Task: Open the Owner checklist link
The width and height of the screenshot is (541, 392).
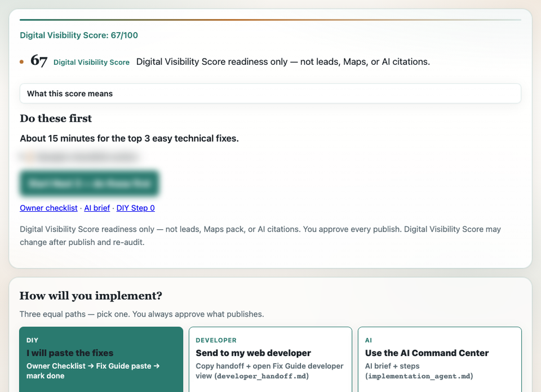Action: 48,208
